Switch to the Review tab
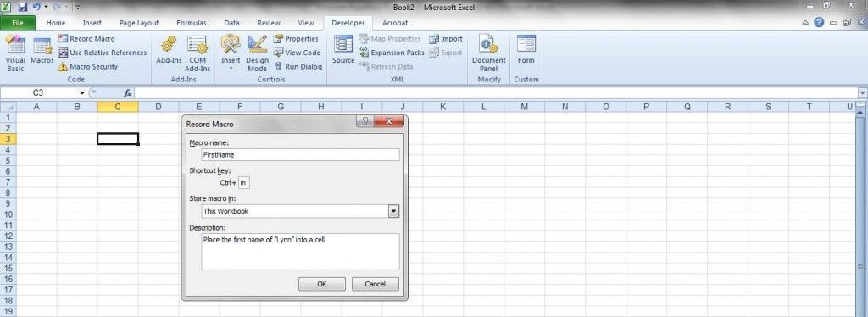Image resolution: width=868 pixels, height=317 pixels. click(269, 23)
